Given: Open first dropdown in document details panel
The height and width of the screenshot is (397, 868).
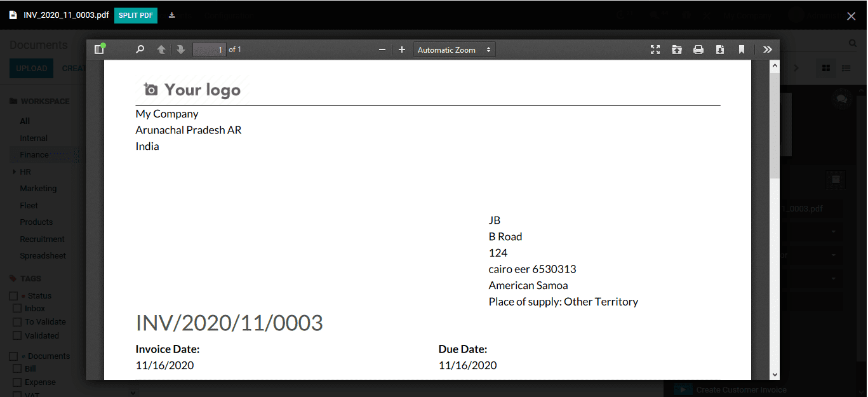Looking at the screenshot, I should tap(833, 232).
